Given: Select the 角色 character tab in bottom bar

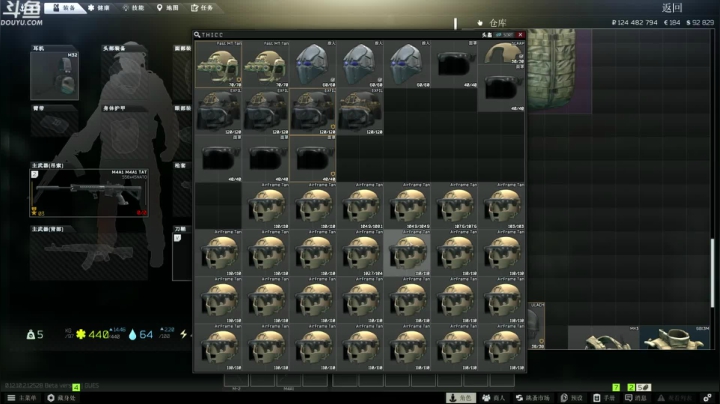Looking at the screenshot, I should [461, 398].
